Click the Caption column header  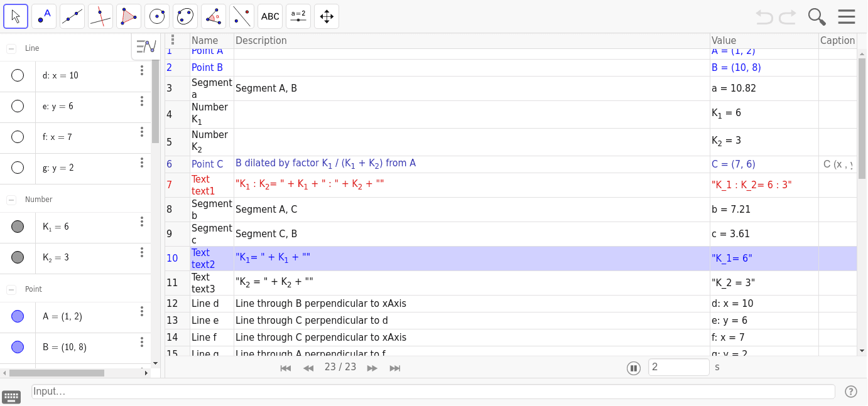[x=837, y=41]
